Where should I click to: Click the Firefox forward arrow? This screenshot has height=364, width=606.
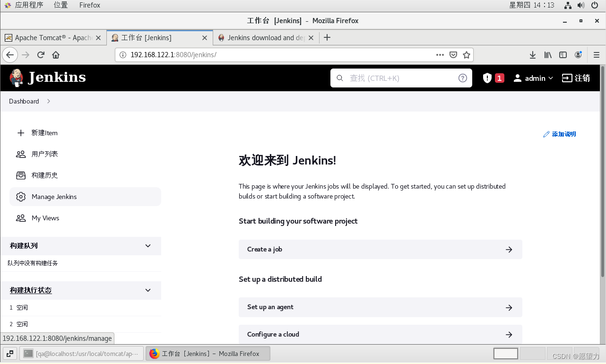[26, 55]
